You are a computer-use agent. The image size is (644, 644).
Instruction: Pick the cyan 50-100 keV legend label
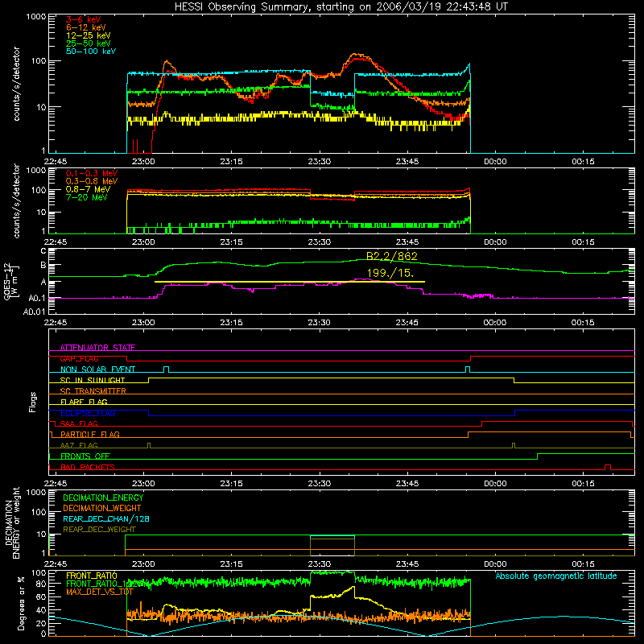coord(90,51)
